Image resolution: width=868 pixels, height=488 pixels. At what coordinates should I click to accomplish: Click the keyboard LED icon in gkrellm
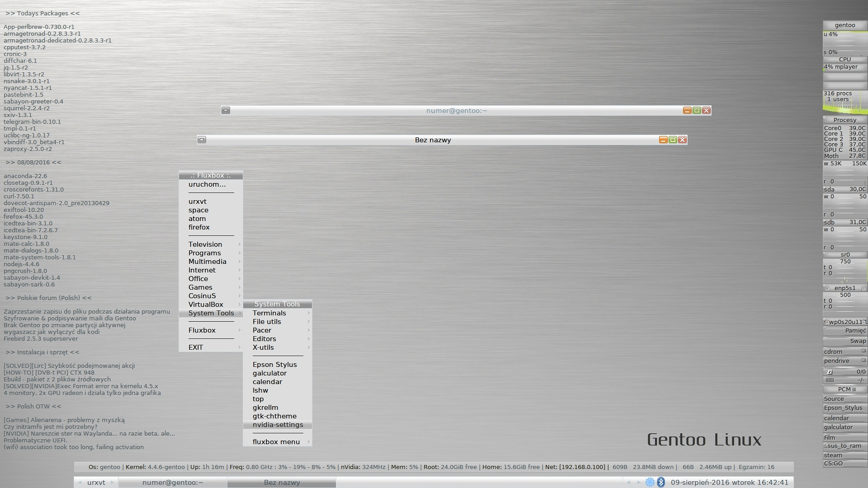(830, 380)
